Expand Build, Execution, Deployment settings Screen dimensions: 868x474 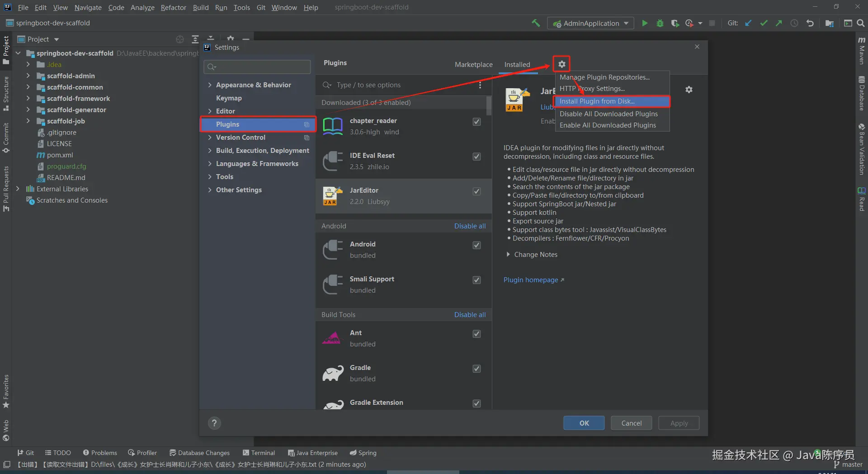pos(210,151)
